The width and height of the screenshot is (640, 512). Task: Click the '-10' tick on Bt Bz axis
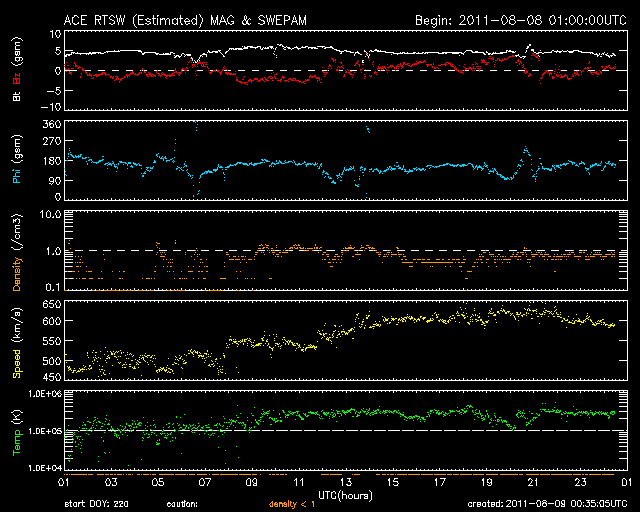click(x=53, y=107)
